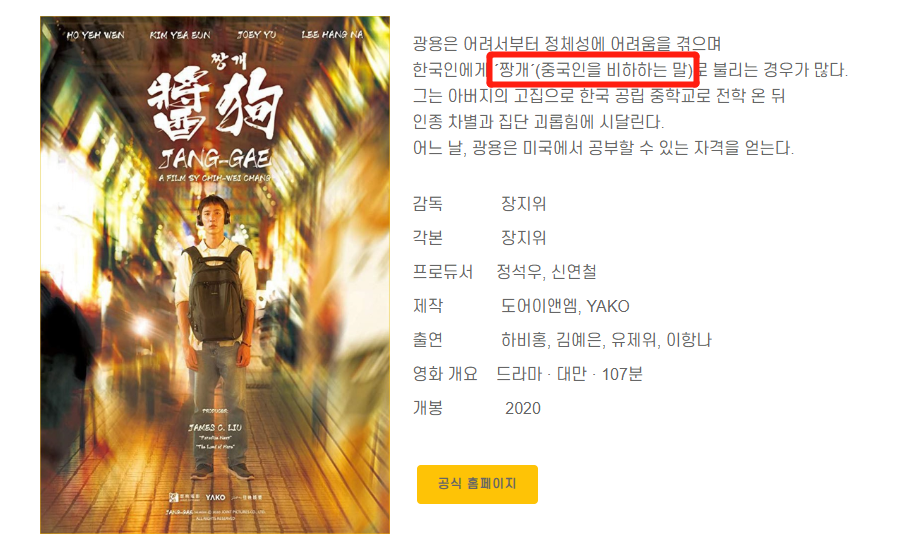Click the JANG-GAE movie poster image
The height and width of the screenshot is (554, 904).
pos(215,275)
